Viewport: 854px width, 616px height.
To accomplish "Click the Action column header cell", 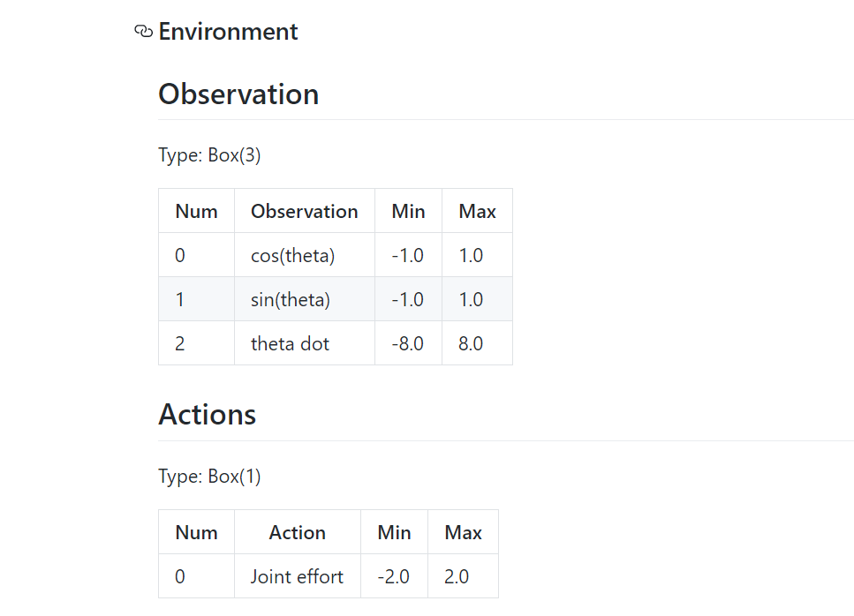I will [x=298, y=532].
